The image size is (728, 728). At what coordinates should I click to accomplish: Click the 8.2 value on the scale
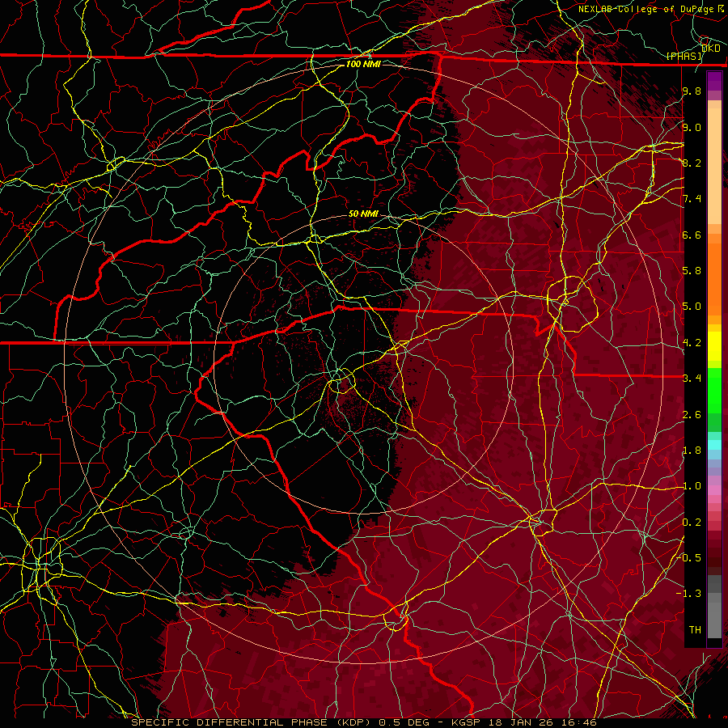click(692, 163)
